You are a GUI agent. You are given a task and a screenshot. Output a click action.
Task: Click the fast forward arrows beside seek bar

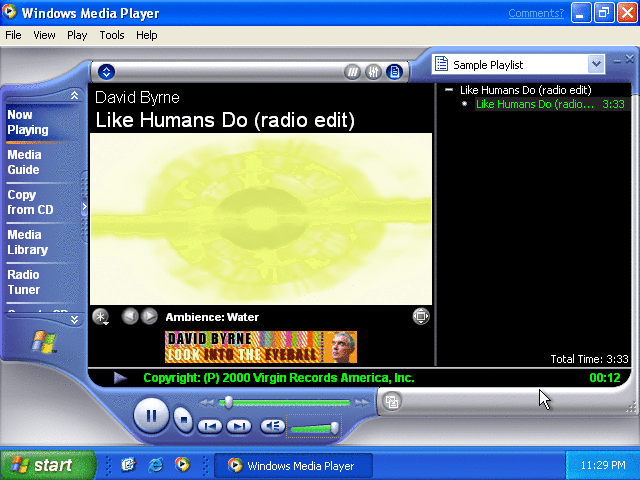pyautogui.click(x=361, y=403)
